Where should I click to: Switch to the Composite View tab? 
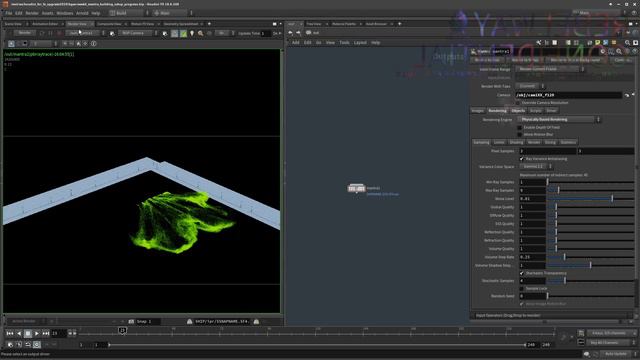click(109, 24)
